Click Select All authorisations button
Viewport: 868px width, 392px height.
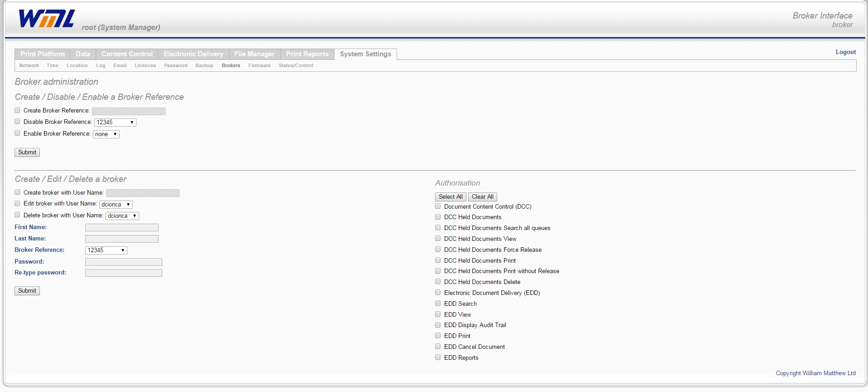tap(451, 197)
